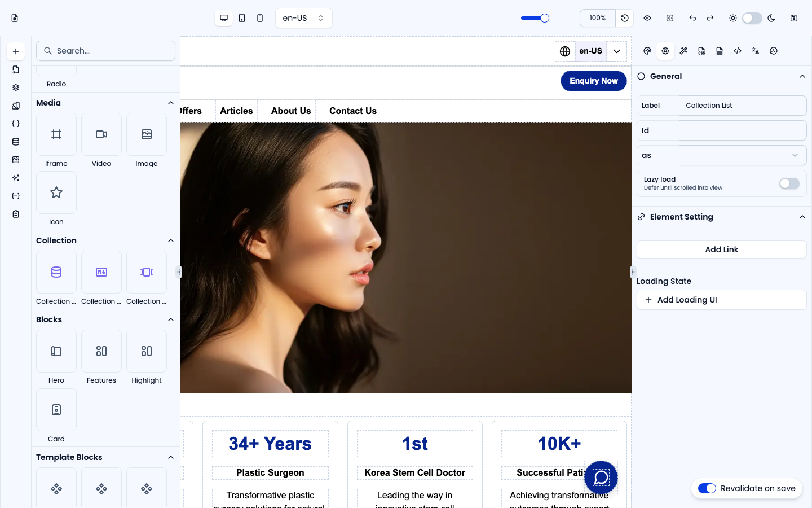Switch to mobile device preview
Viewport: 812px width, 508px height.
[x=260, y=18]
